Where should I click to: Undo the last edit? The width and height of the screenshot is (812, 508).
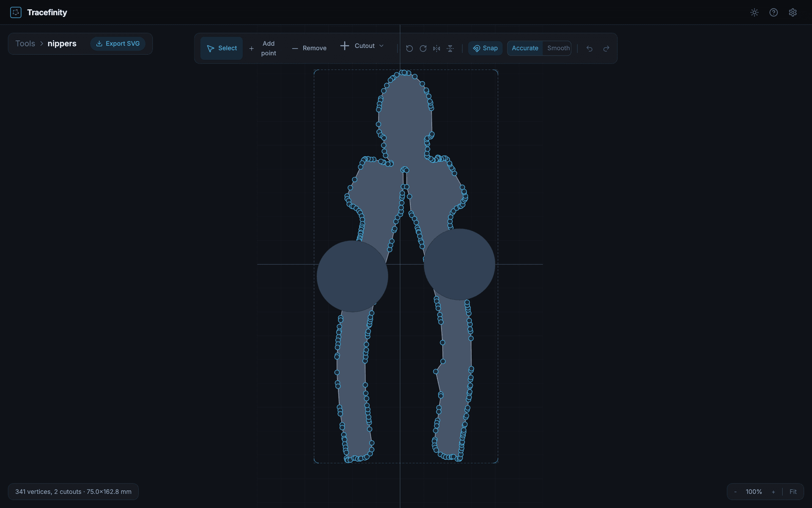[x=590, y=49]
